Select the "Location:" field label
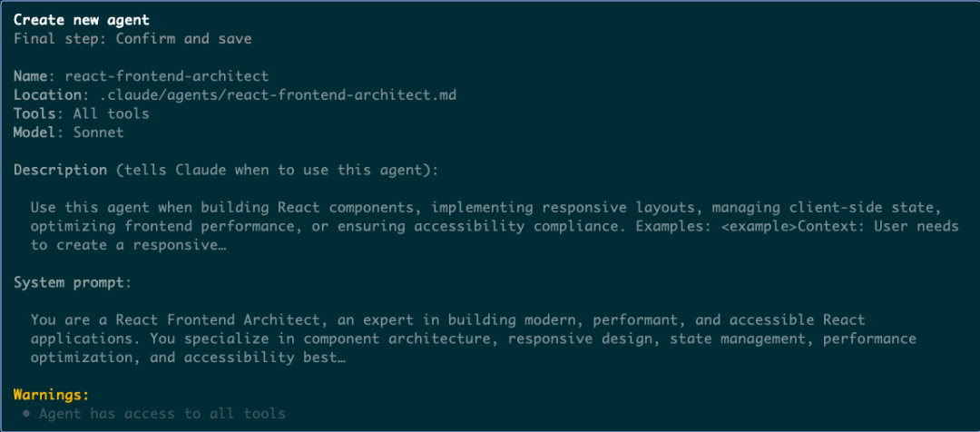 pos(47,94)
